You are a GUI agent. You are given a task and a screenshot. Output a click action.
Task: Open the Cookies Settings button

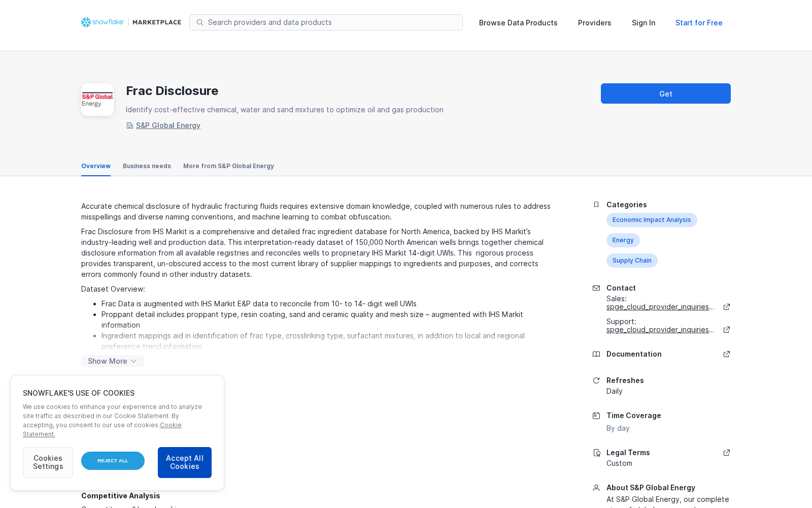click(48, 462)
